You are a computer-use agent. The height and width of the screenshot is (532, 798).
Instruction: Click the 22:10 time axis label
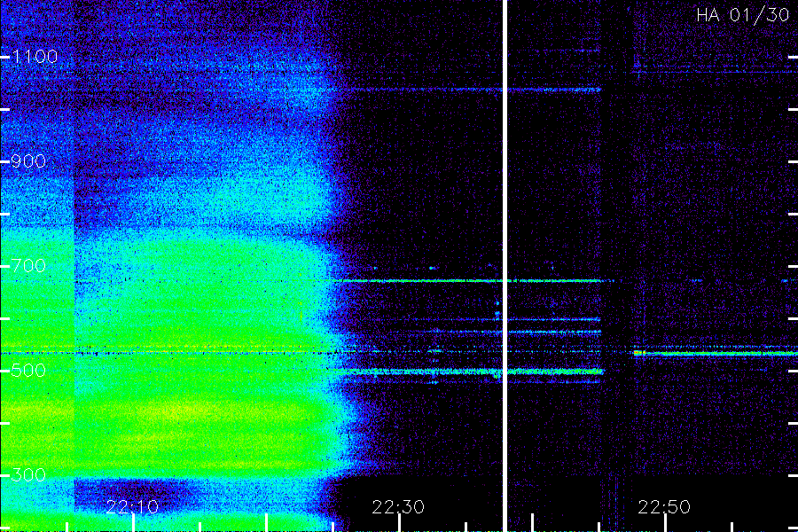click(x=132, y=507)
